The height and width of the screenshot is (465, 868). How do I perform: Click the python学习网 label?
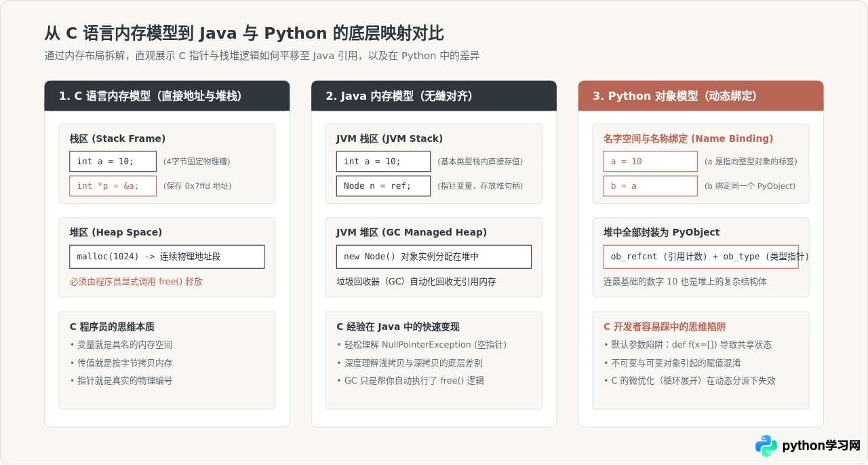click(821, 446)
